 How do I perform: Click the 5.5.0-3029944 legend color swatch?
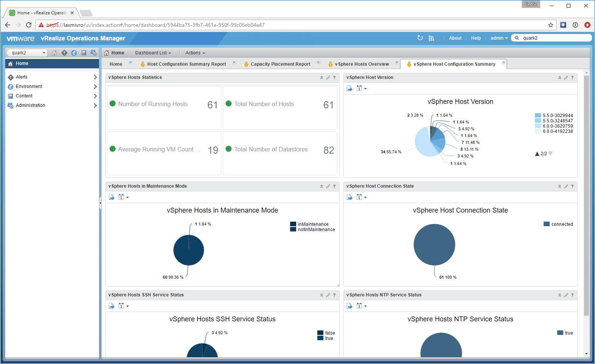(x=538, y=116)
